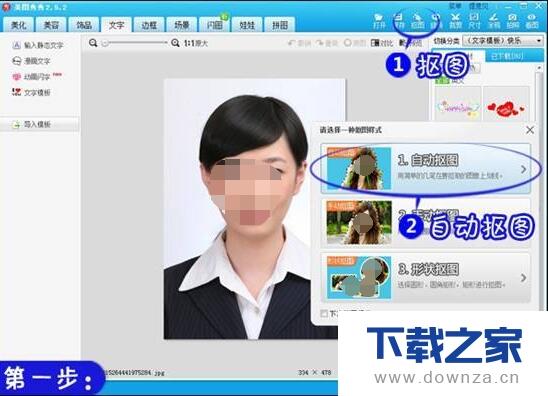548x396 pixels.
Task: Open the 菜单 menu in title bar
Action: tap(455, 6)
